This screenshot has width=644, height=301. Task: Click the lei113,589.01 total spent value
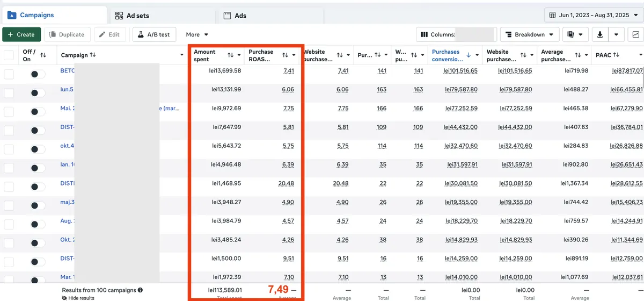(225, 290)
